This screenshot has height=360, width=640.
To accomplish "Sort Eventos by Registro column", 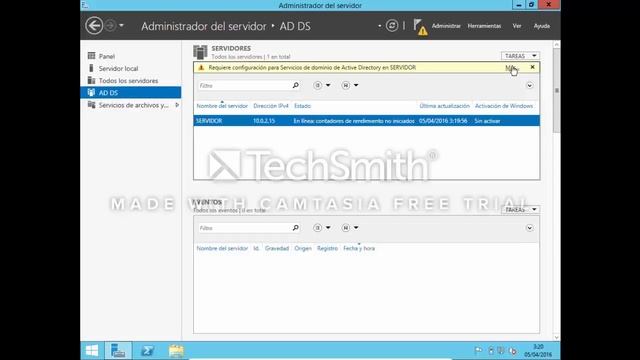I will tap(327, 248).
